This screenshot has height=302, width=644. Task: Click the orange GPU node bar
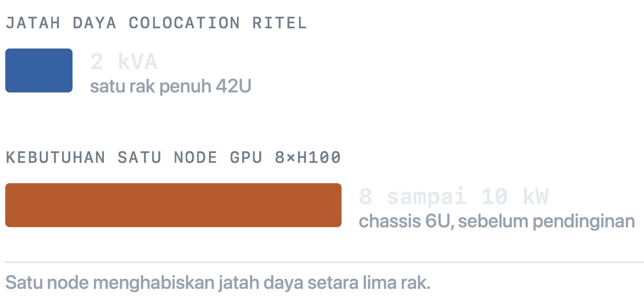tap(173, 205)
